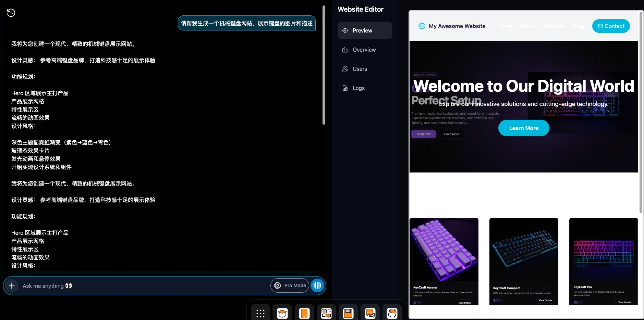Image resolution: width=644 pixels, height=320 pixels.
Task: Open the chat history clock icon
Action: pos(11,13)
